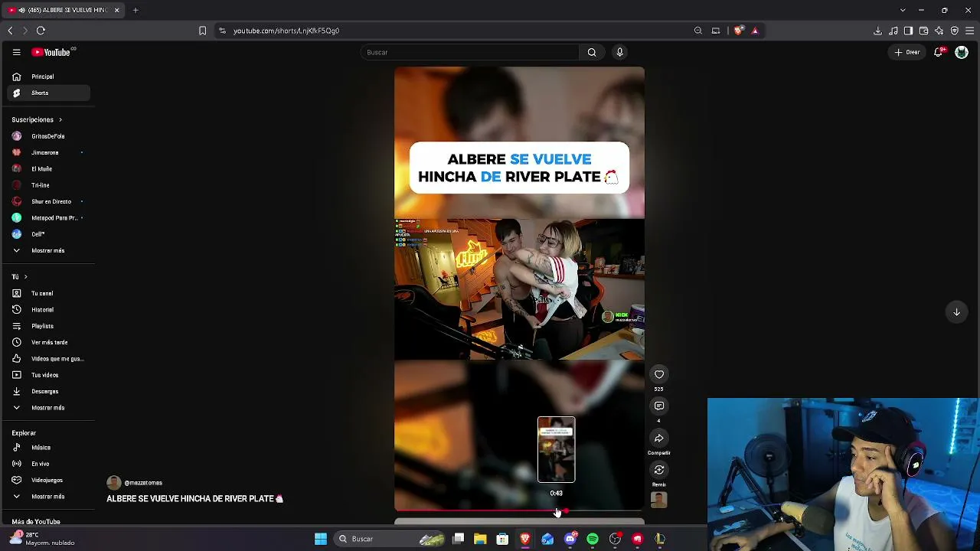Open the YouTube hamburger guide menu
The image size is (980, 551).
(16, 52)
